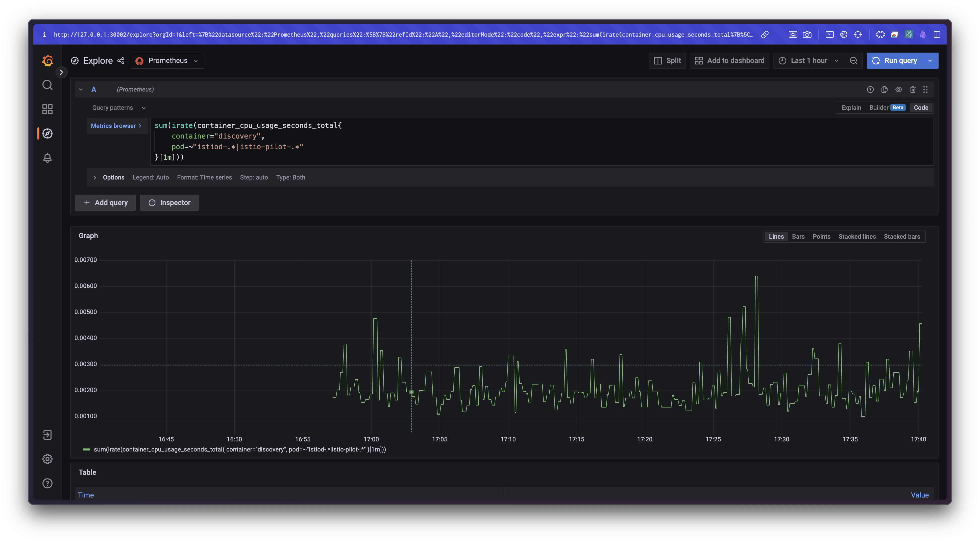Select Stacked lines graph style
The height and width of the screenshot is (542, 980).
click(x=857, y=237)
